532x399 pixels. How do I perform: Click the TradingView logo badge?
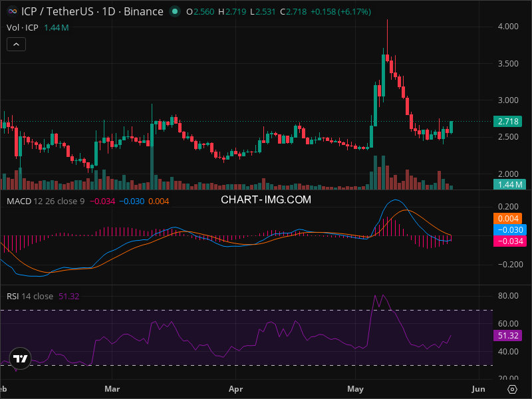pyautogui.click(x=21, y=358)
